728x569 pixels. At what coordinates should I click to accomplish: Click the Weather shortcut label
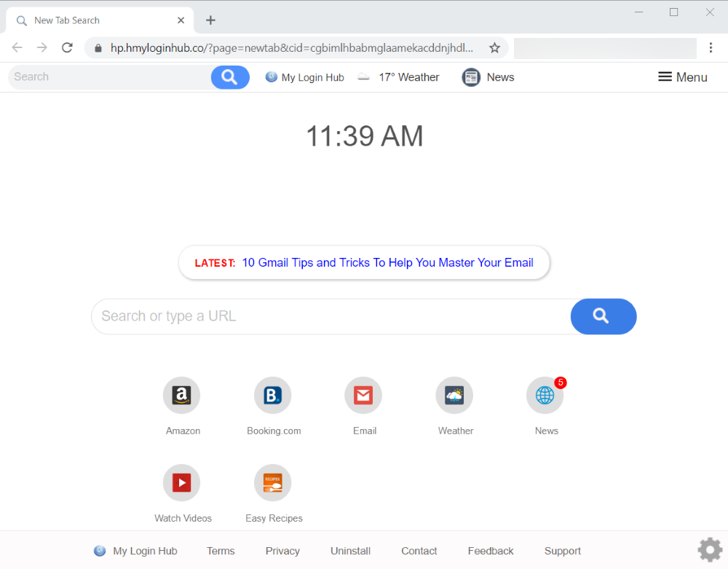point(456,431)
